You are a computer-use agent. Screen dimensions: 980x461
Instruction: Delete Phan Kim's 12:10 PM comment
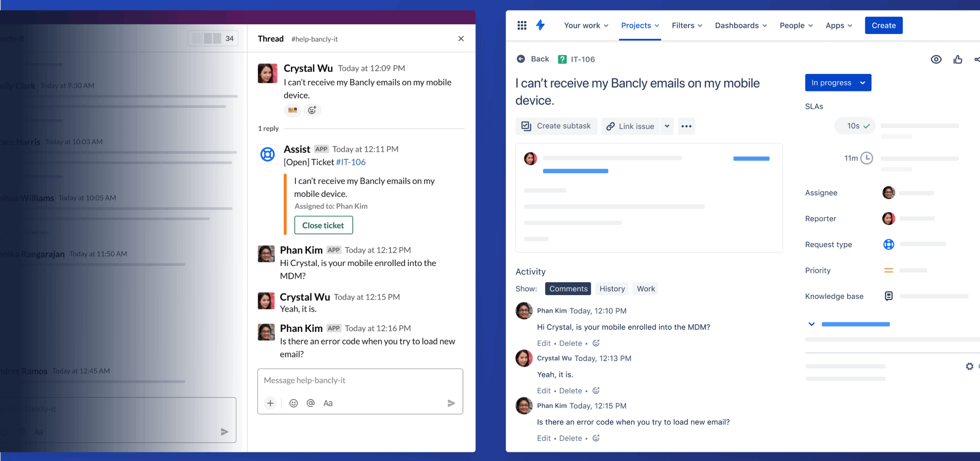coord(570,343)
